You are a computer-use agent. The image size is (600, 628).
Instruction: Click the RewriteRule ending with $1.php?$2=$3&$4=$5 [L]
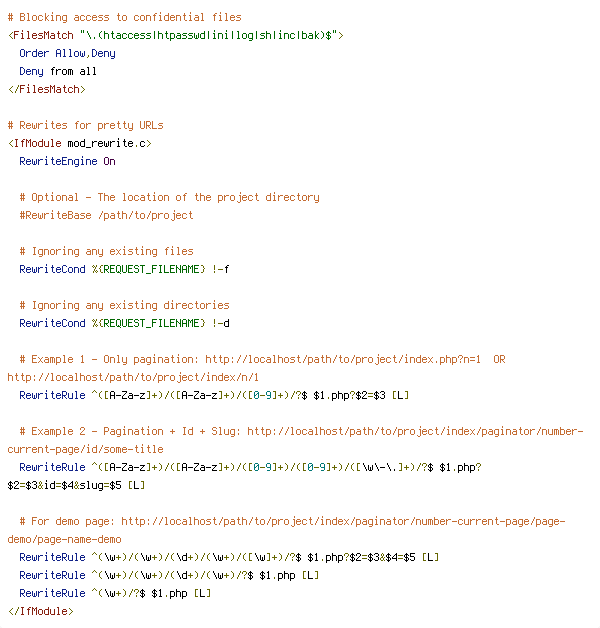click(229, 558)
